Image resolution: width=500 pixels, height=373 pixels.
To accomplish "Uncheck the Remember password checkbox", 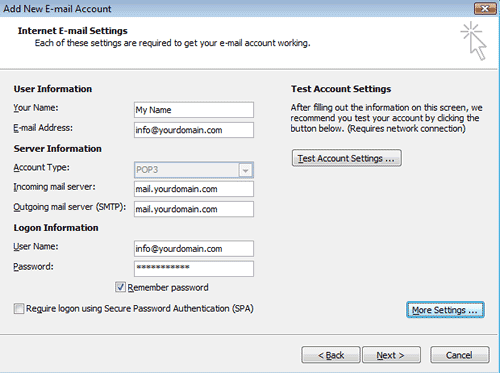I will tap(120, 287).
